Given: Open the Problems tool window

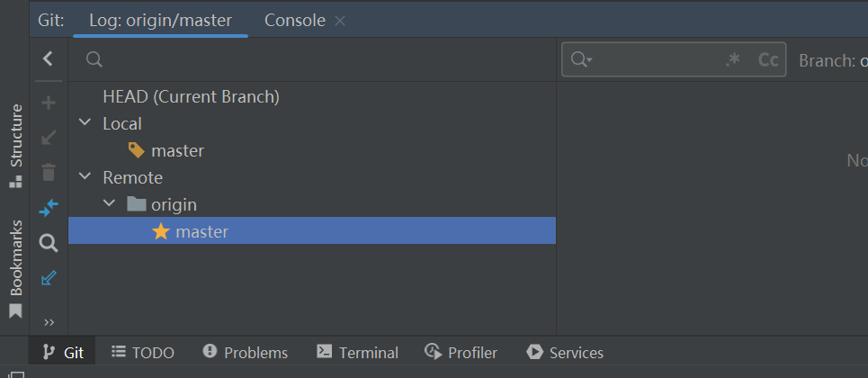Looking at the screenshot, I should click(x=246, y=353).
